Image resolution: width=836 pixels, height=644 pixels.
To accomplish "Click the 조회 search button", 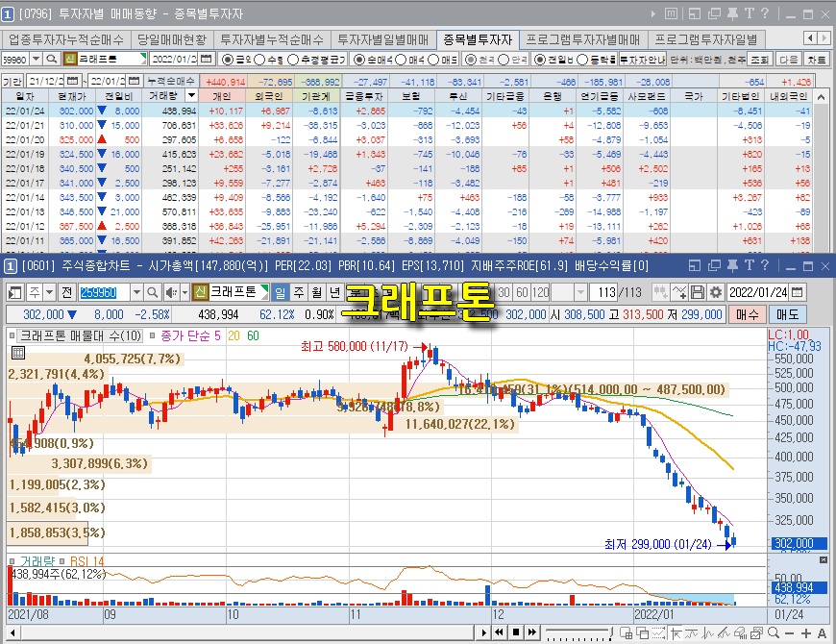I will tap(759, 60).
